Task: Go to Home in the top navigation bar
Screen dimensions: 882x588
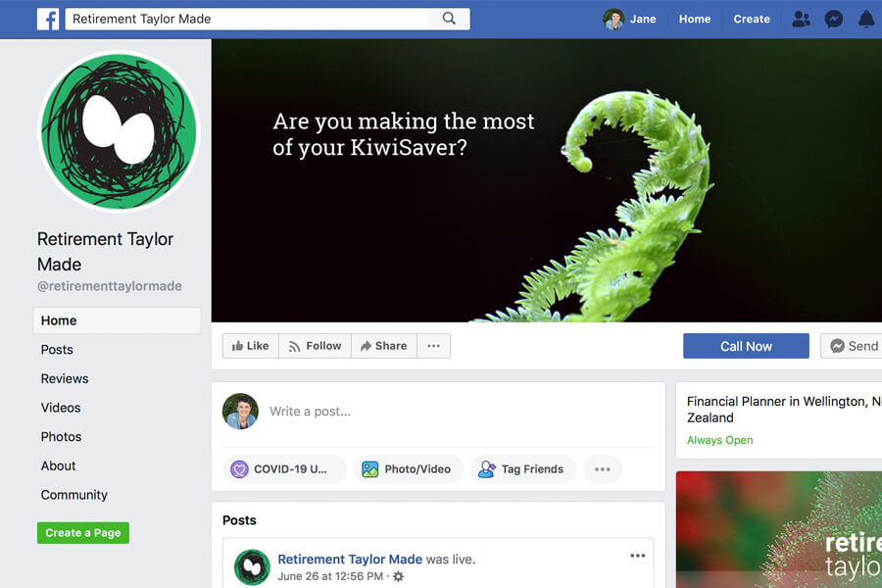Action: tap(695, 20)
